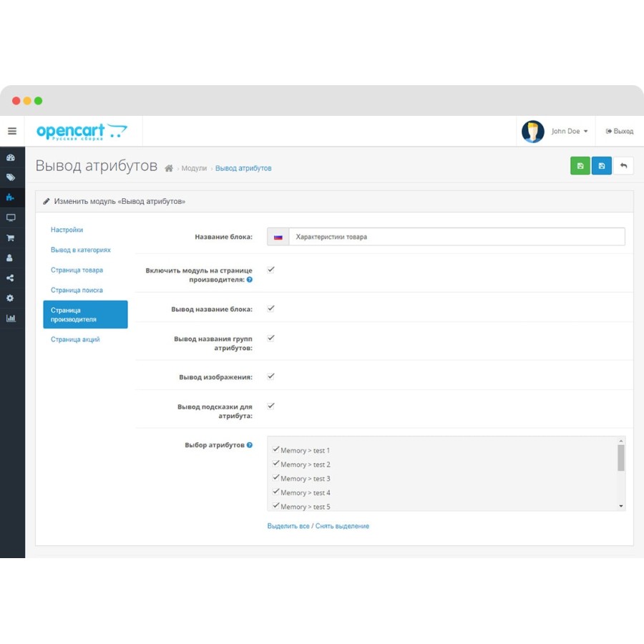
Task: Open the sales cart sidebar icon
Action: click(11, 238)
